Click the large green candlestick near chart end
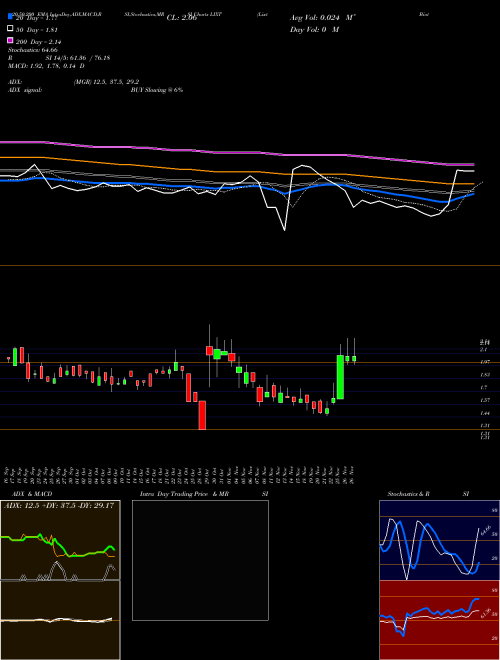The height and width of the screenshot is (660, 500). click(x=340, y=377)
